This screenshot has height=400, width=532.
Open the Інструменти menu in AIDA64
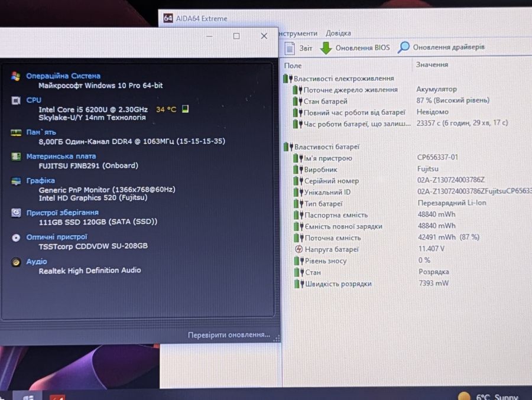(x=299, y=33)
